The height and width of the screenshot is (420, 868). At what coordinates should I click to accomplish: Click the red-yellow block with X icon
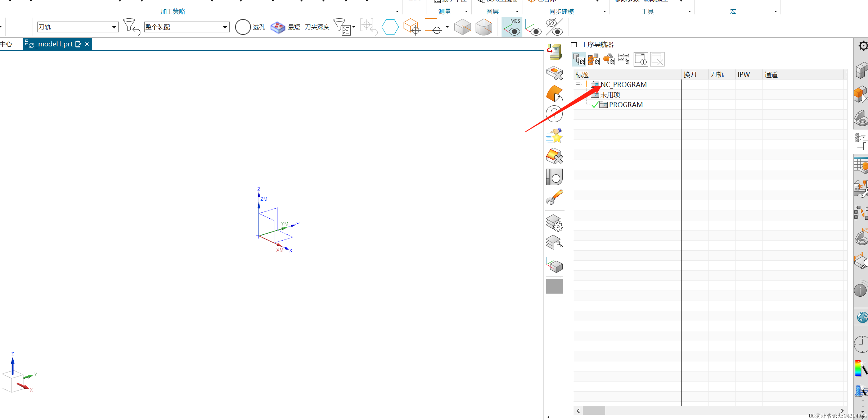tap(554, 156)
